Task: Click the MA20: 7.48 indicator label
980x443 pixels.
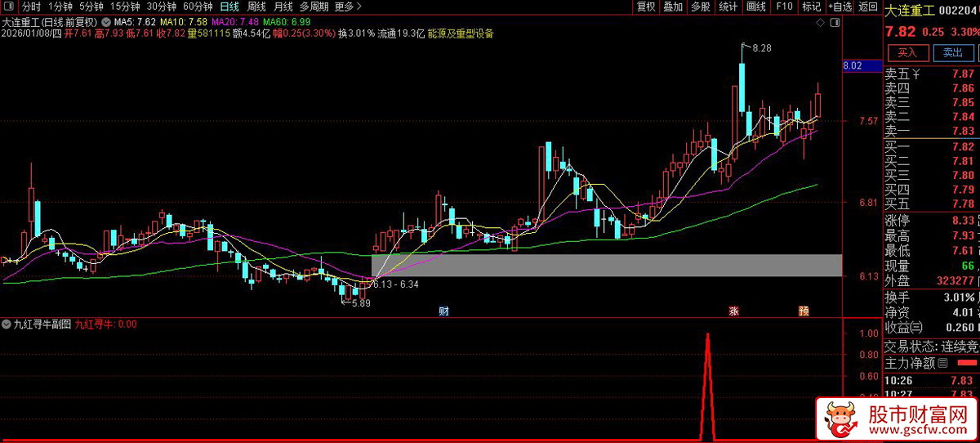Action: point(235,20)
